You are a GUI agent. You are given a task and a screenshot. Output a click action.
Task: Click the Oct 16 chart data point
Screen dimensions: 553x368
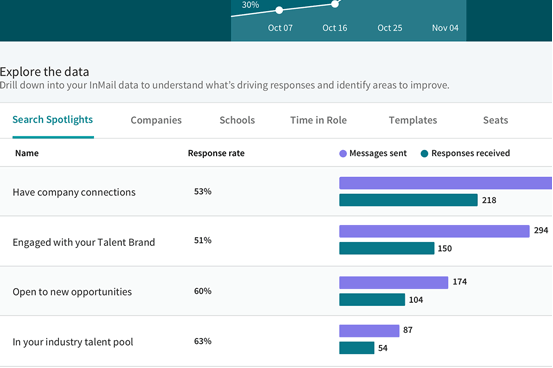(x=335, y=4)
